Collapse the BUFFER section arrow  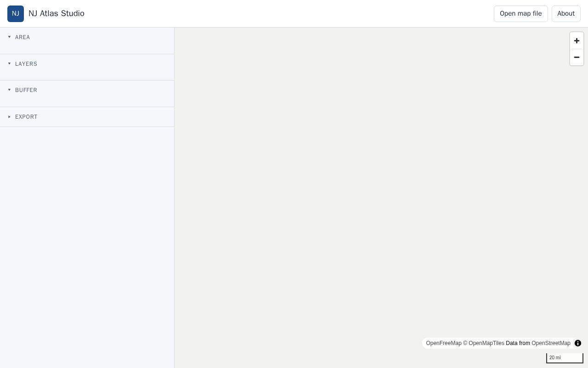pyautogui.click(x=9, y=90)
